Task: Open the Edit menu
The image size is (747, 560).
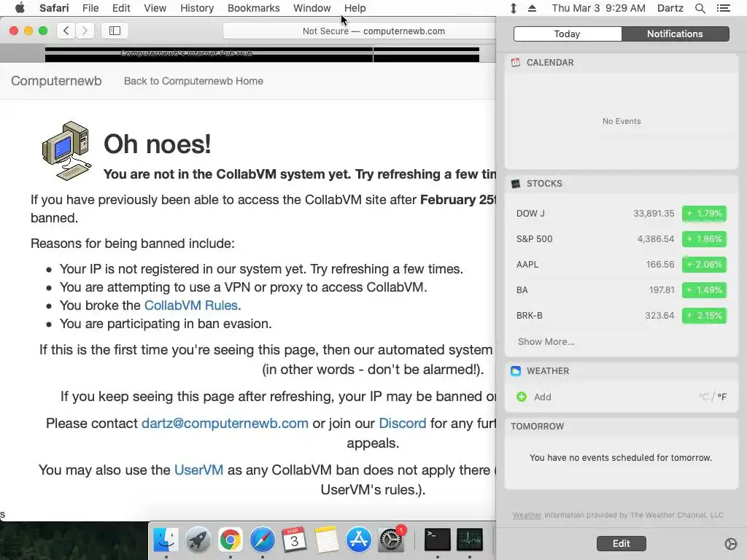Action: coord(121,8)
